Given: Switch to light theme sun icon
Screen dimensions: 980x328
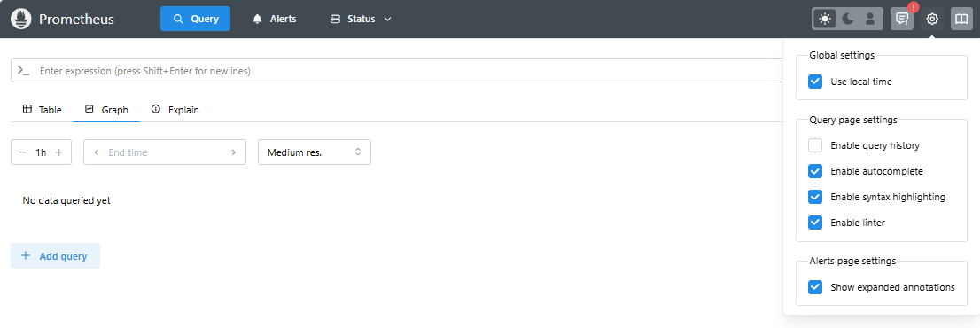Looking at the screenshot, I should pos(826,19).
